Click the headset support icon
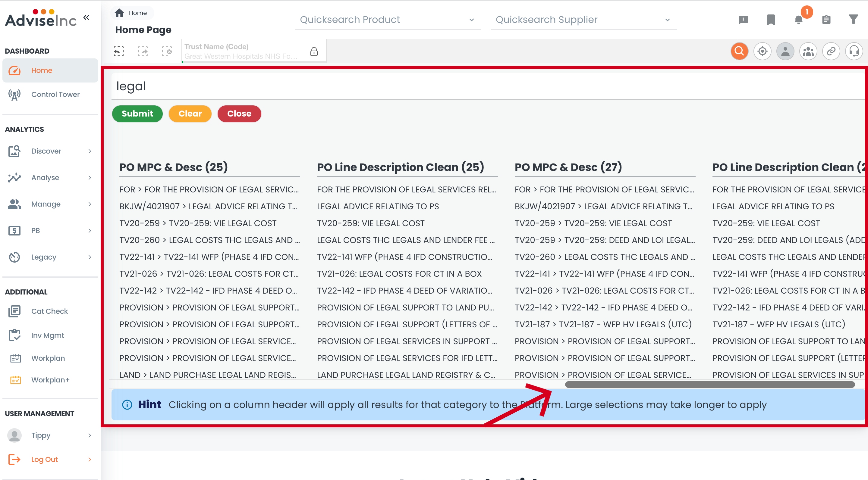Viewport: 868px width, 480px height. click(854, 51)
